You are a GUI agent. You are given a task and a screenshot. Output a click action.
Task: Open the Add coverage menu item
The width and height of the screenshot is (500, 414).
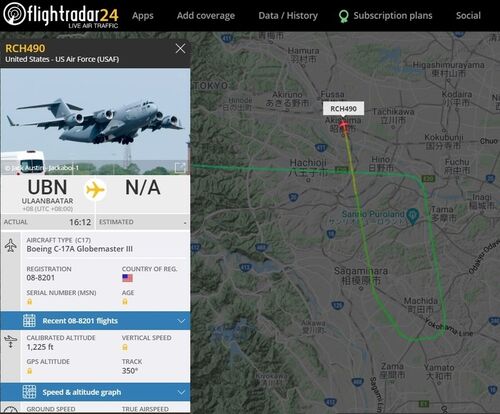coord(206,16)
